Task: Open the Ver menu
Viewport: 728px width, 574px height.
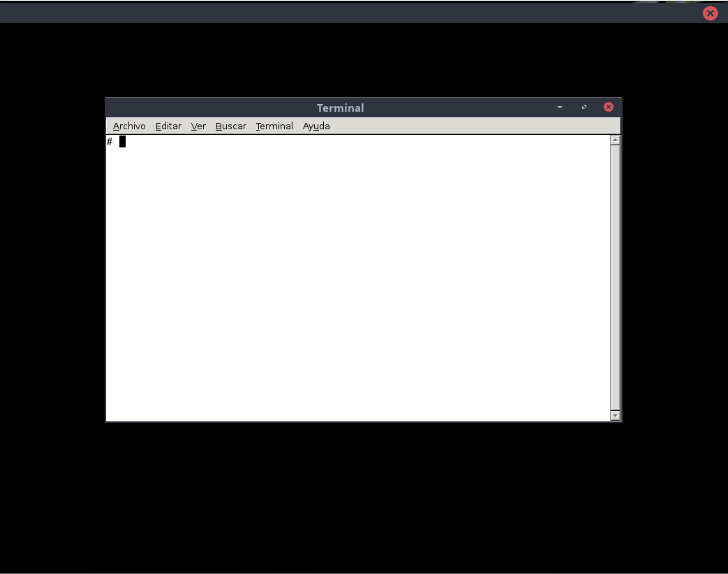Action: point(198,126)
